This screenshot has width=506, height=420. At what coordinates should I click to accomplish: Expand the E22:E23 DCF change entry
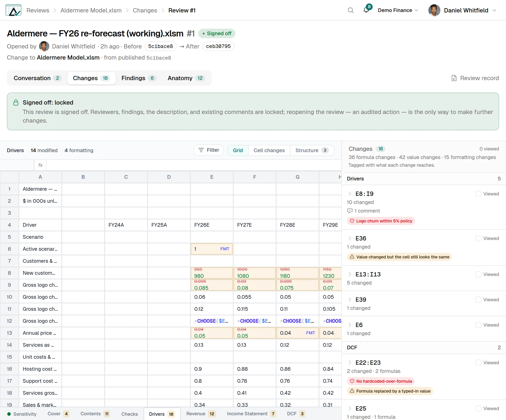point(350,363)
